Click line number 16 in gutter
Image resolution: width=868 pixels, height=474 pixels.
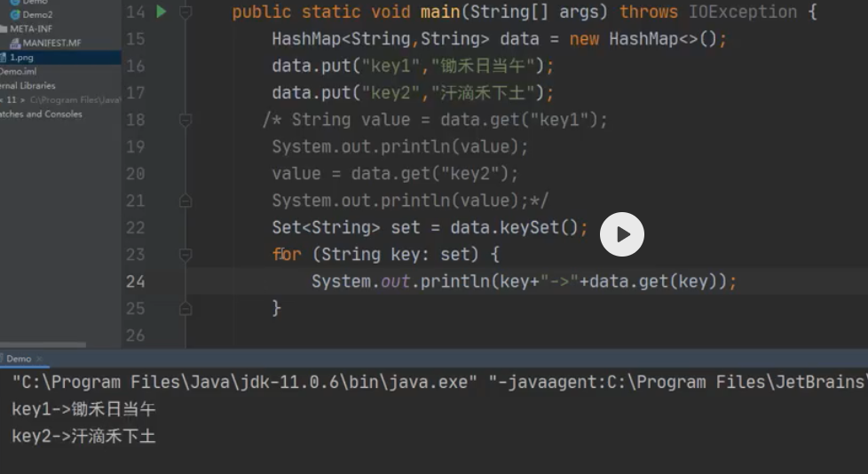[x=135, y=66]
